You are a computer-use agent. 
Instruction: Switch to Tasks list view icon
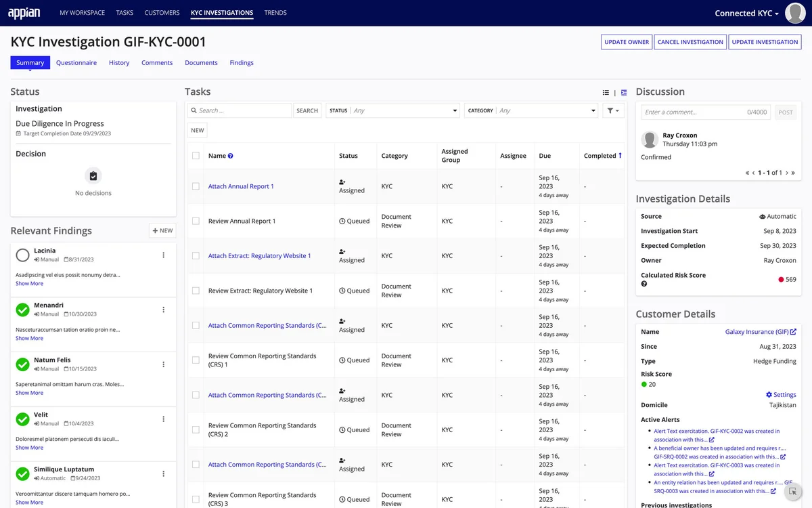(606, 93)
